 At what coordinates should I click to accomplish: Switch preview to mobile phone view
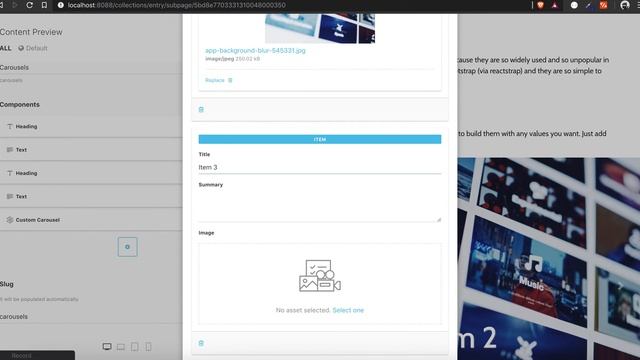(149, 347)
